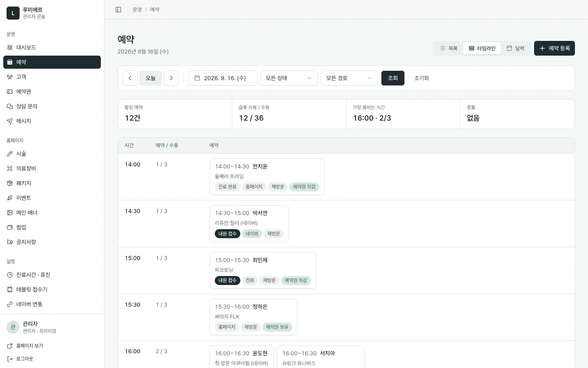Click the 충돌 없음 stat
This screenshot has height=368, width=588.
click(x=517, y=114)
